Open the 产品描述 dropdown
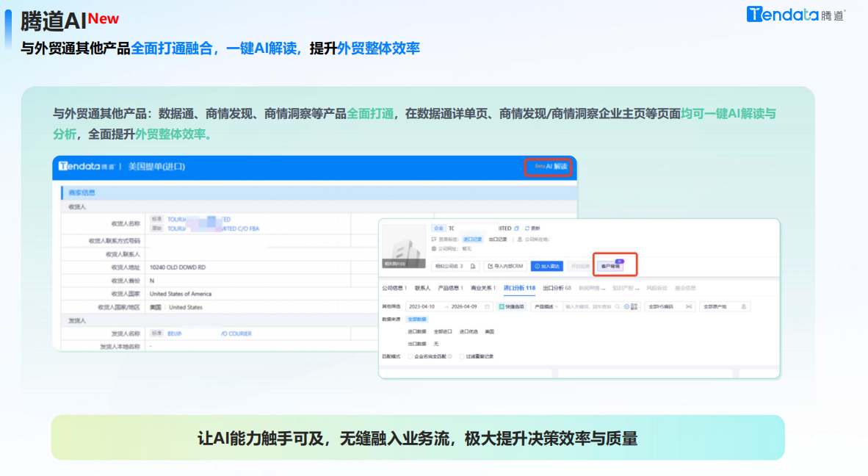868x476 pixels. 546,306
